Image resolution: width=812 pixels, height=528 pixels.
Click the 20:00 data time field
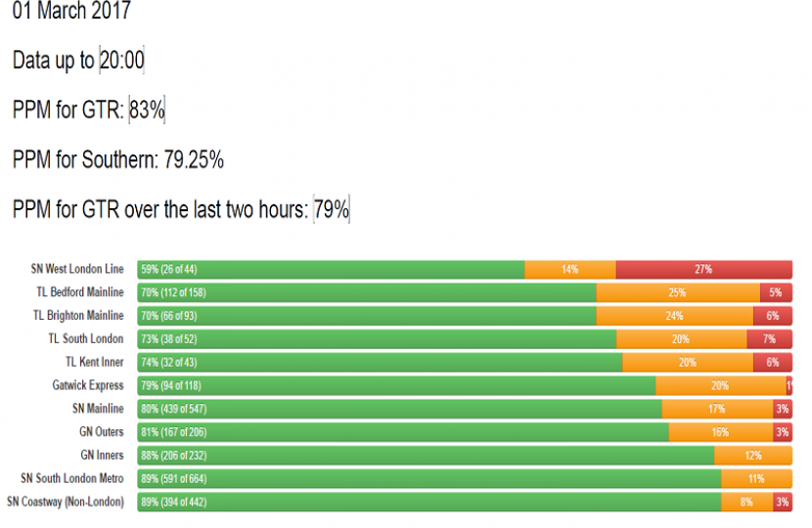click(122, 61)
